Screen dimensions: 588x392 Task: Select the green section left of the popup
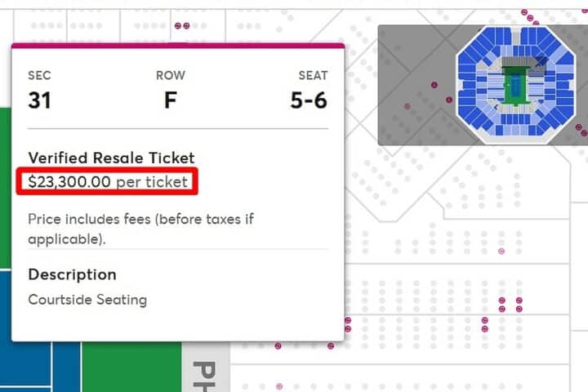tap(5, 188)
